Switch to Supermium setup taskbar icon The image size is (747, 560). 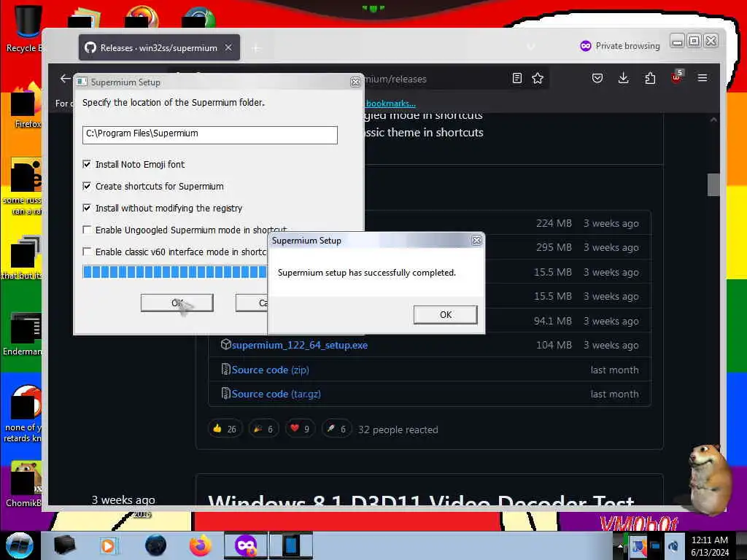pyautogui.click(x=291, y=545)
